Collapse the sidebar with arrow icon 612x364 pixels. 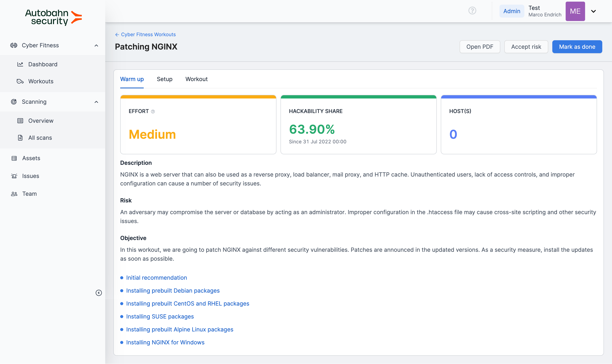99,293
